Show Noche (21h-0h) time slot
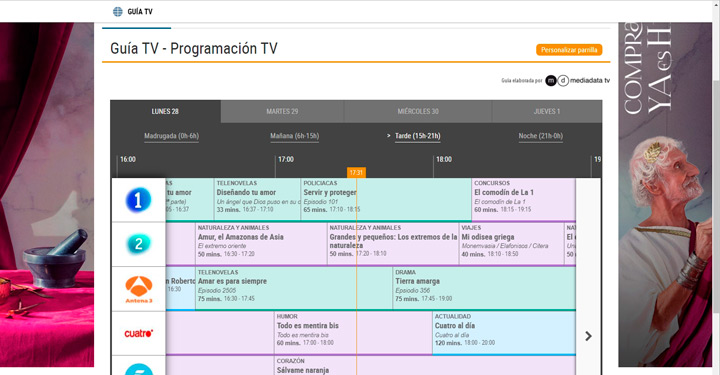Image resolution: width=720 pixels, height=375 pixels. tap(540, 136)
